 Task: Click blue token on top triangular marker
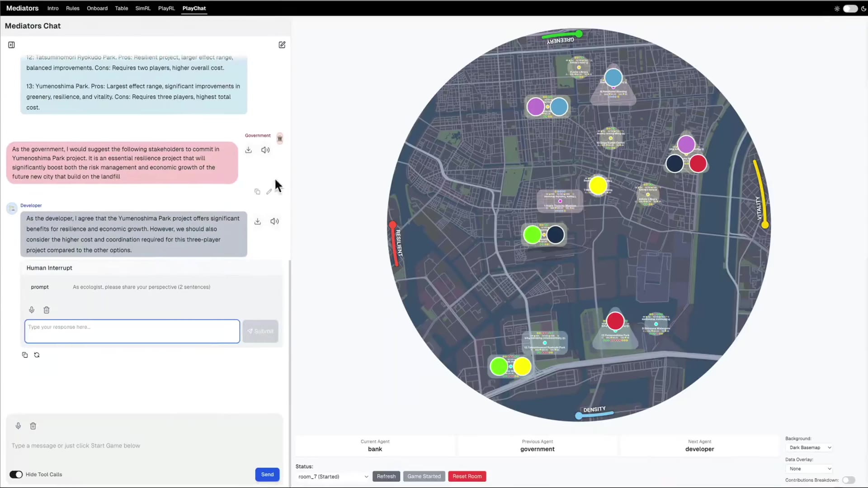pos(613,78)
